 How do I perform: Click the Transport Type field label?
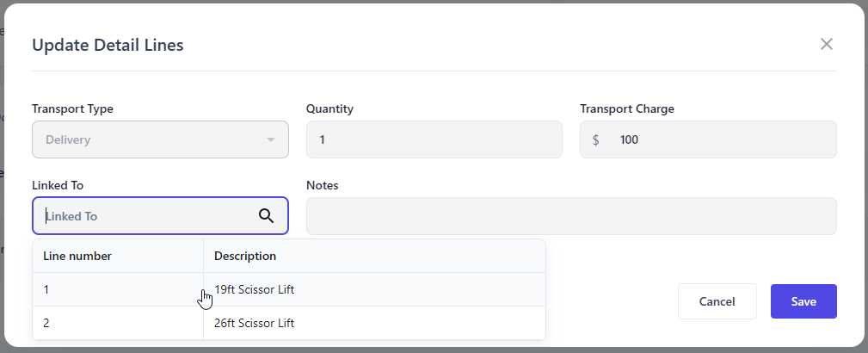pyautogui.click(x=72, y=108)
